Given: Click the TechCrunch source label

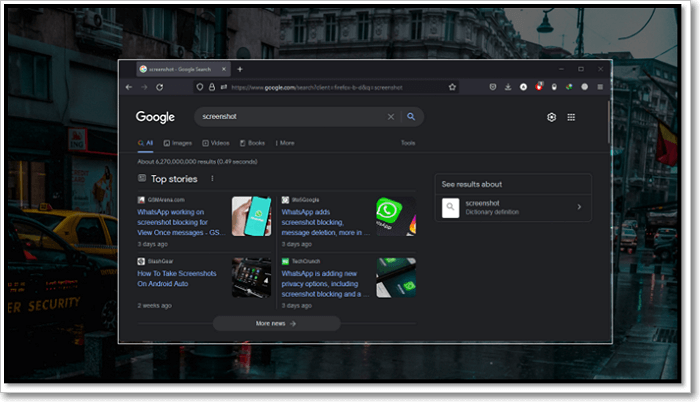Looking at the screenshot, I should point(306,261).
